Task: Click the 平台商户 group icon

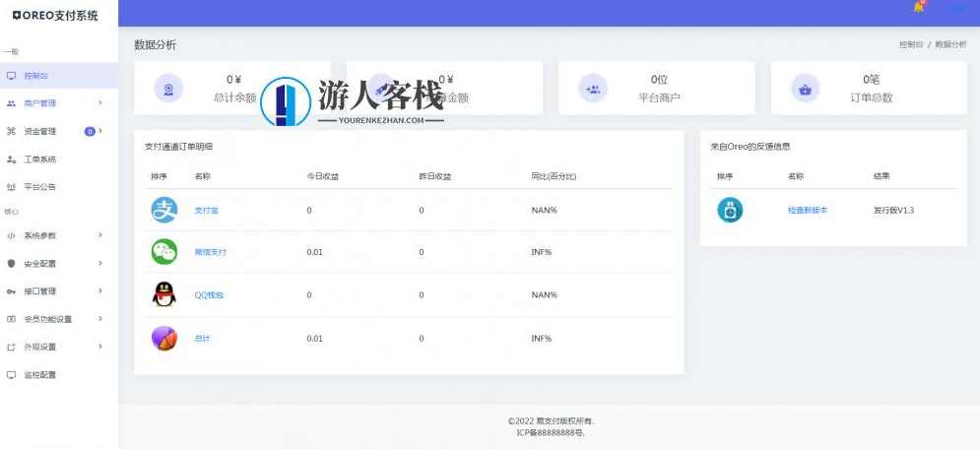Action: (593, 88)
